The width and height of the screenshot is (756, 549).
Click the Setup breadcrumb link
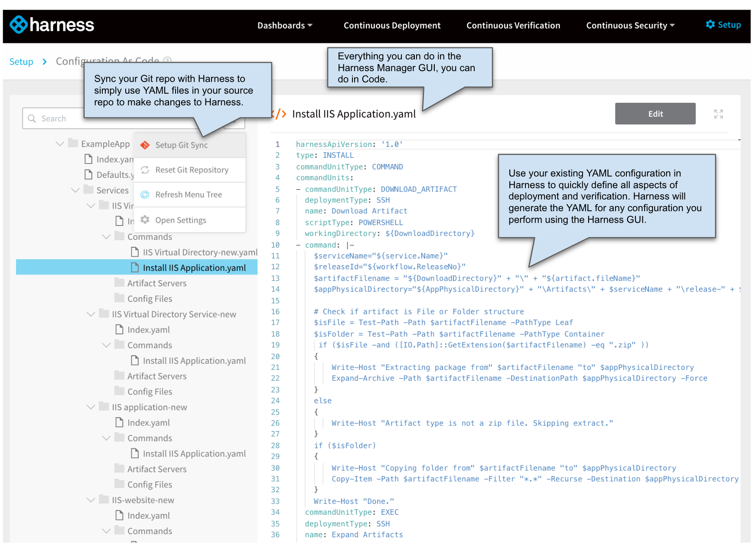coord(21,62)
